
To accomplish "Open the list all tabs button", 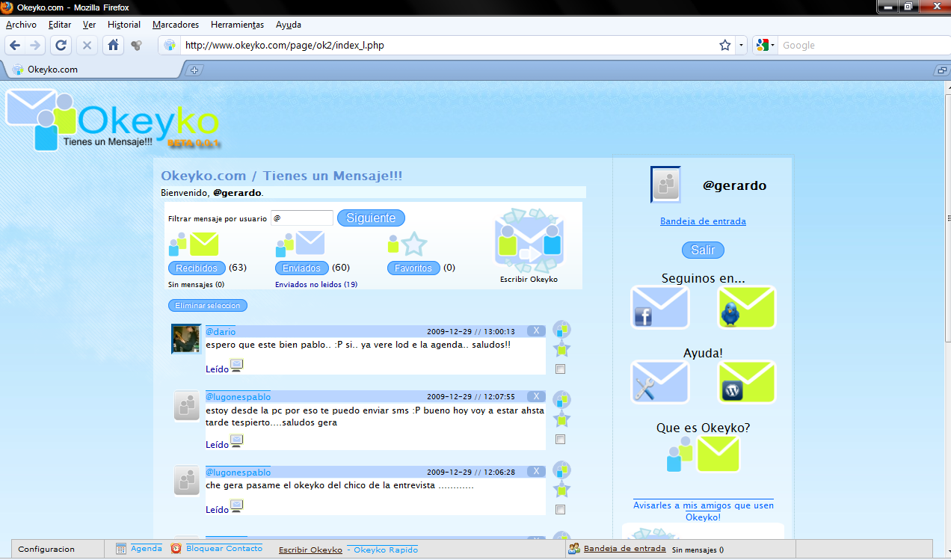I will point(942,70).
